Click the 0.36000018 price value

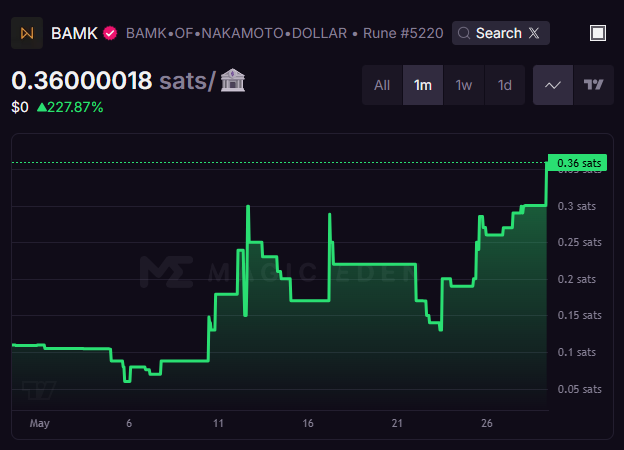(x=82, y=81)
